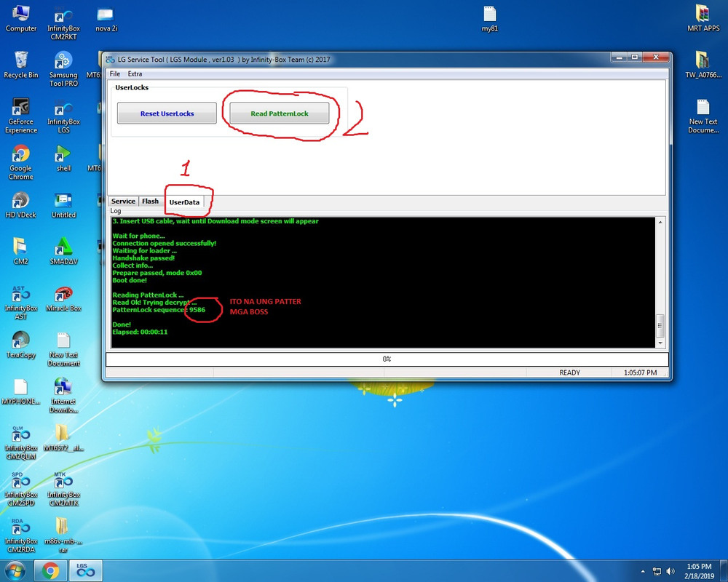Open MT6572_al folder on desktop
Image resolution: width=728 pixels, height=582 pixels.
click(x=63, y=438)
